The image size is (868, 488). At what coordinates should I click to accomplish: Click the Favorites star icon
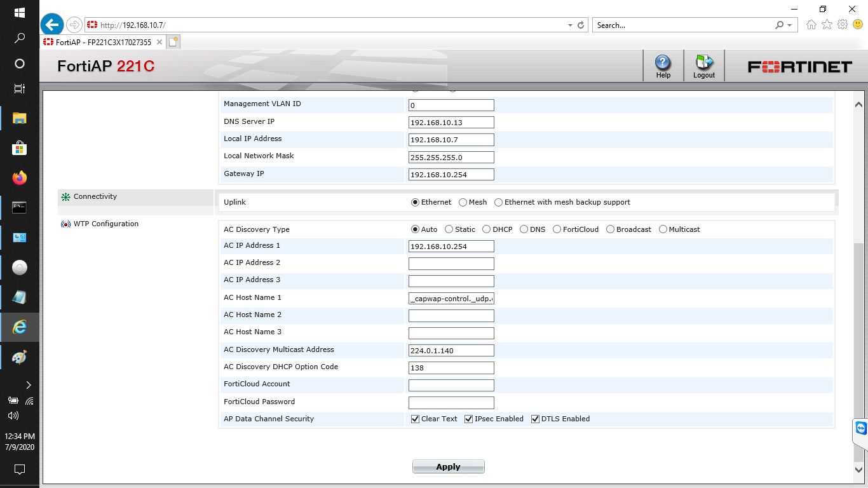click(x=827, y=25)
